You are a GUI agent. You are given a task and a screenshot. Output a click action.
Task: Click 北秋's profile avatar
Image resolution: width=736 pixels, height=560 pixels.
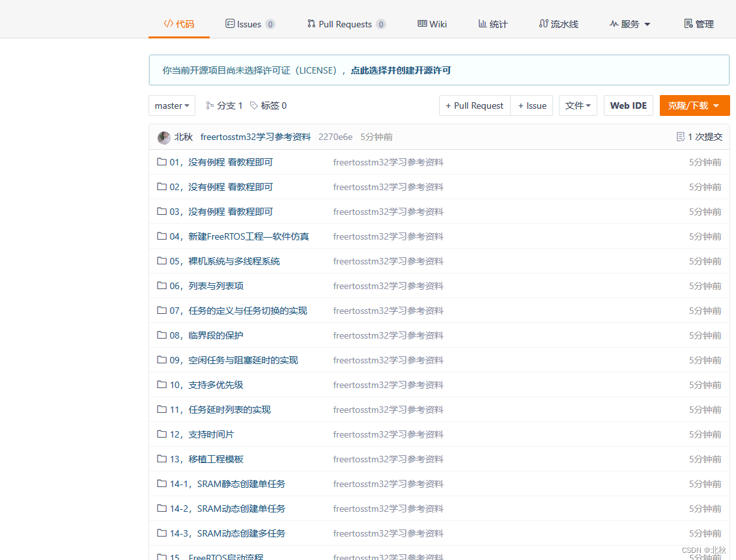(163, 137)
